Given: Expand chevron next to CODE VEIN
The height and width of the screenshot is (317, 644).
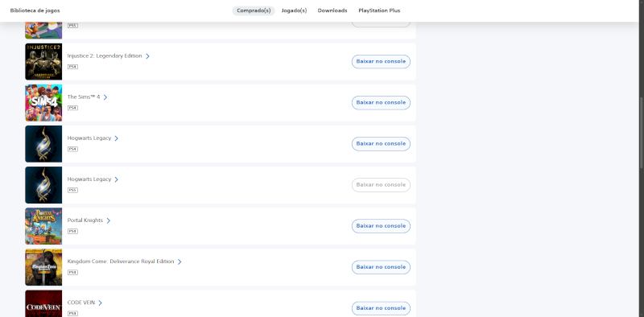Looking at the screenshot, I should (x=100, y=303).
